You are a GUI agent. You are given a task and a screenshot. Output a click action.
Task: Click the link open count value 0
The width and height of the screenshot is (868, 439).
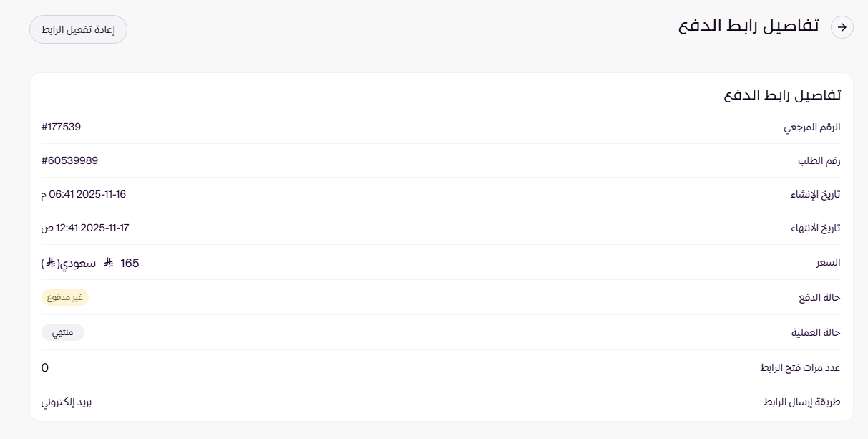[45, 368]
